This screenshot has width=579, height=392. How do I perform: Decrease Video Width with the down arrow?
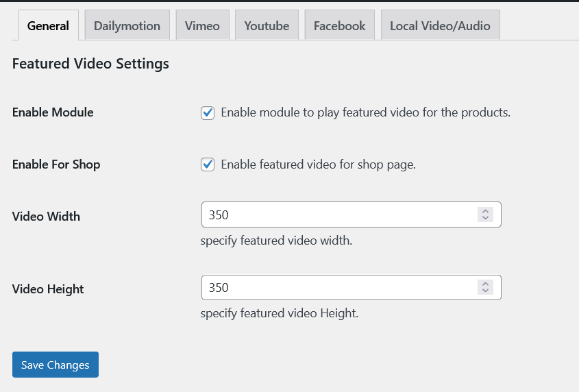click(485, 219)
